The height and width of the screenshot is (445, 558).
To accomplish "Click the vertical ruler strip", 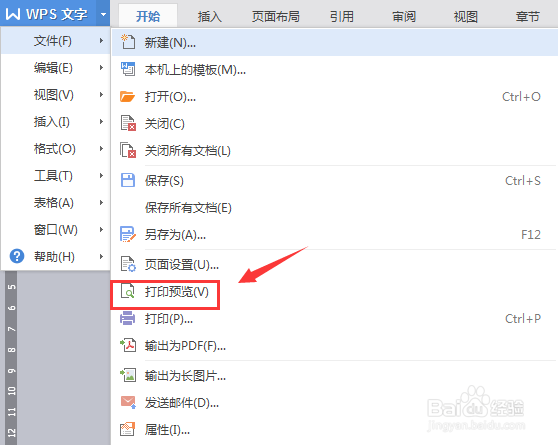I will point(11,357).
